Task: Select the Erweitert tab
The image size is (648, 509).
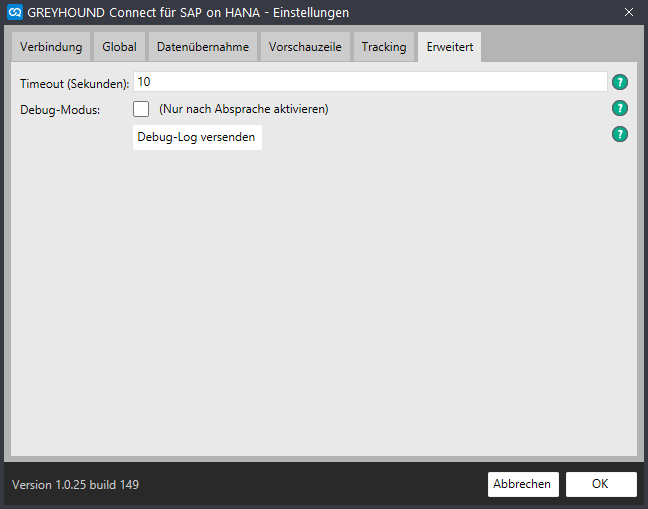Action: pos(450,47)
